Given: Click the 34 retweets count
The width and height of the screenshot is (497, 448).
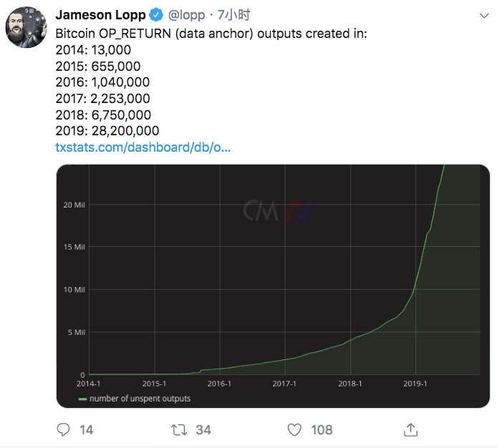Looking at the screenshot, I should tap(203, 430).
